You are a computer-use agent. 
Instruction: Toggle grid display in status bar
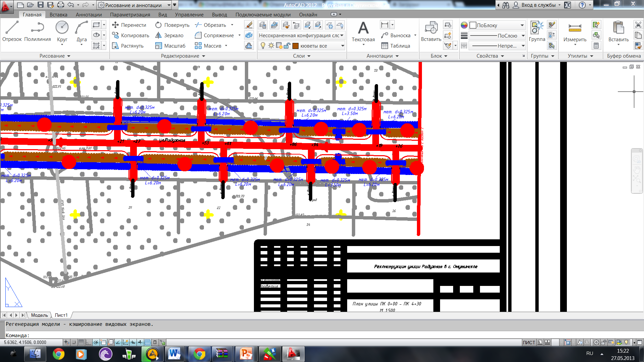pos(81,342)
